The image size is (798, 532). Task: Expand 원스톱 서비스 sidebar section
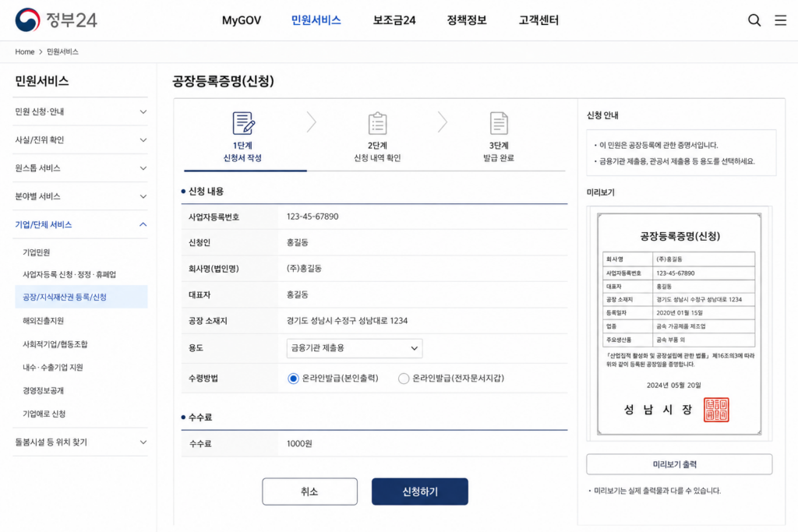click(x=80, y=168)
